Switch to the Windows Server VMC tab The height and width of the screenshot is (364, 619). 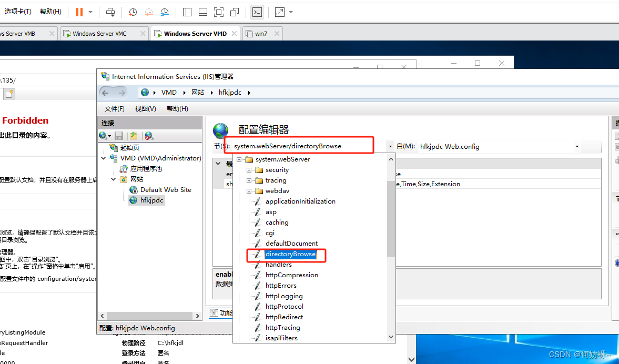coord(99,34)
